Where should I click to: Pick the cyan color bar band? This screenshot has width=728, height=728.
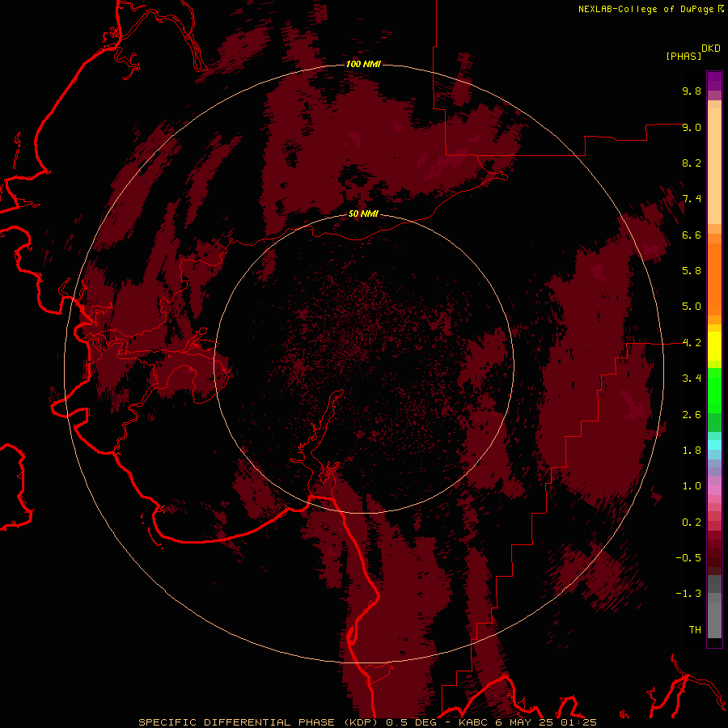pos(714,445)
